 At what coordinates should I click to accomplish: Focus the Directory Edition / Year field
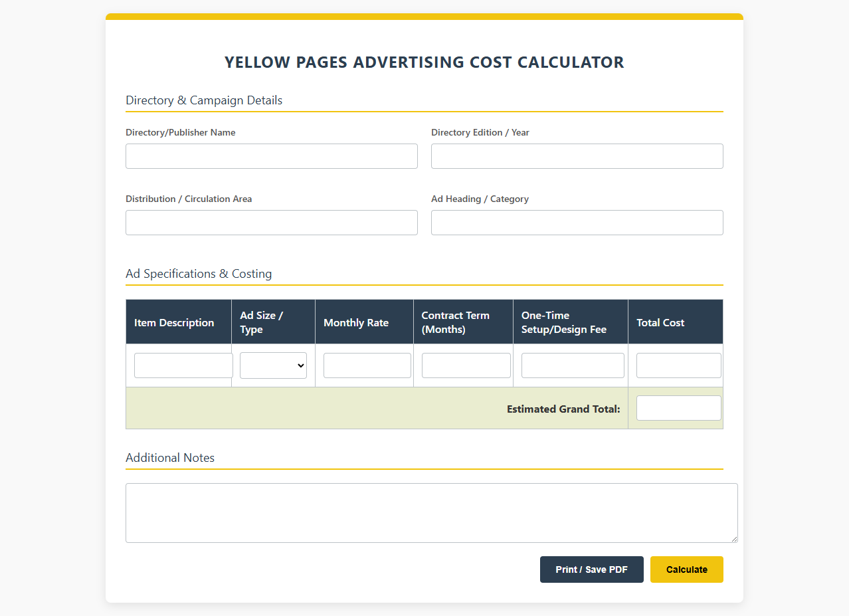pos(577,156)
